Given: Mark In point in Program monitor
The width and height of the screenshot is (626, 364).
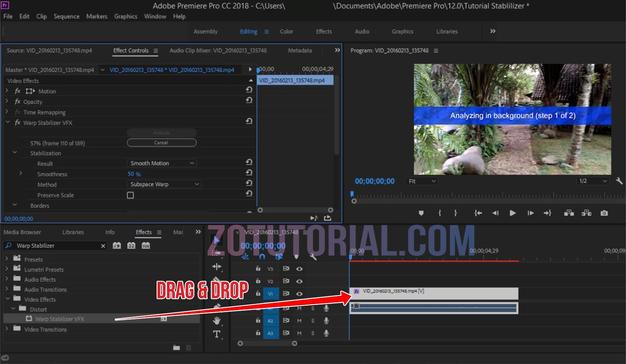Looking at the screenshot, I should pos(440,213).
